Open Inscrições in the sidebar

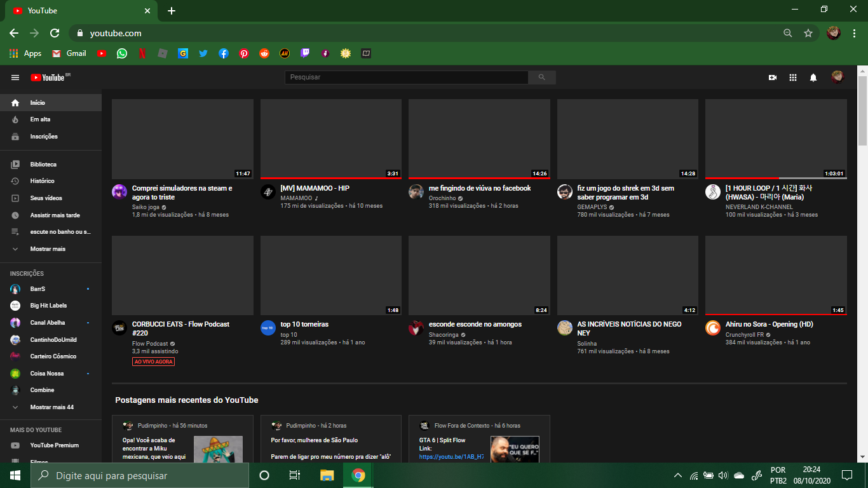(x=51, y=137)
